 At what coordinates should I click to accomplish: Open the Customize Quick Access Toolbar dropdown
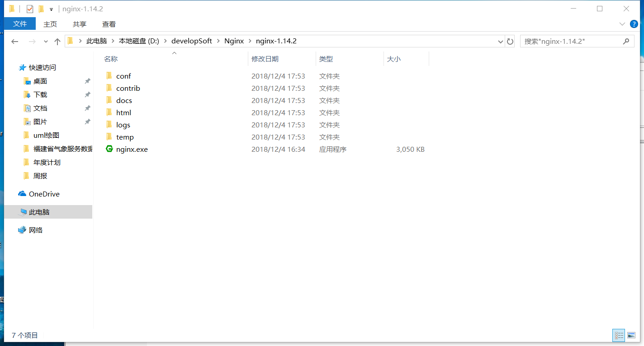click(51, 9)
